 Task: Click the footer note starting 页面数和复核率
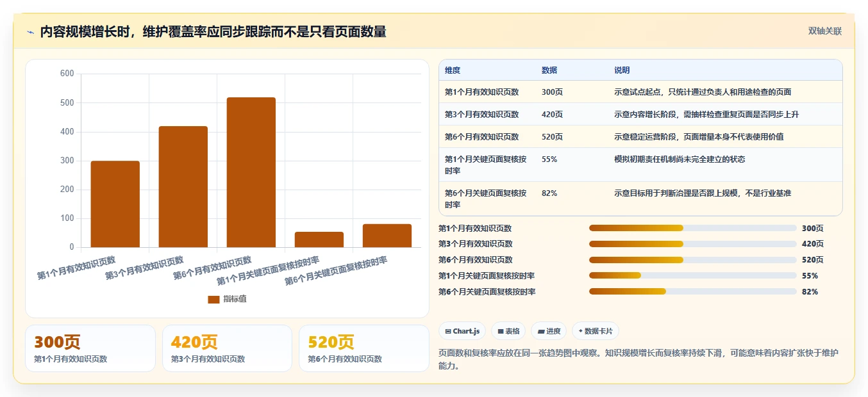[638, 359]
